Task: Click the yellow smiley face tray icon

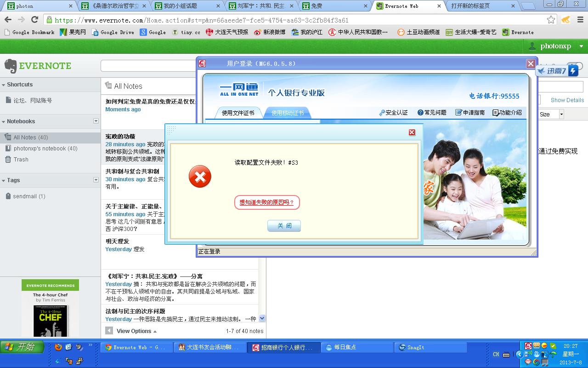Action: point(545,346)
